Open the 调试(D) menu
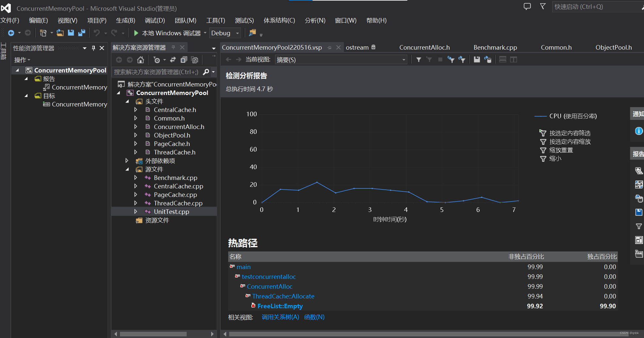Viewport: 644px width, 338px height. point(155,20)
